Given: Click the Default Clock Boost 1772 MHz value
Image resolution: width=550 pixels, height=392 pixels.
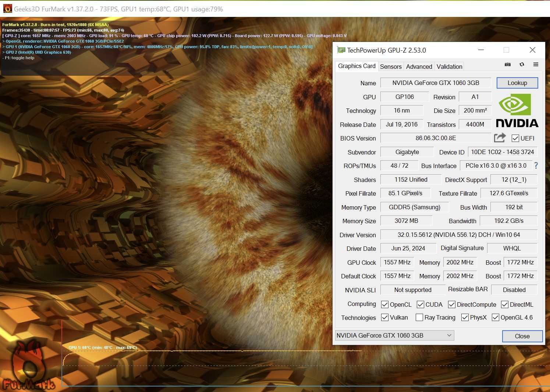Looking at the screenshot, I should pyautogui.click(x=520, y=276).
